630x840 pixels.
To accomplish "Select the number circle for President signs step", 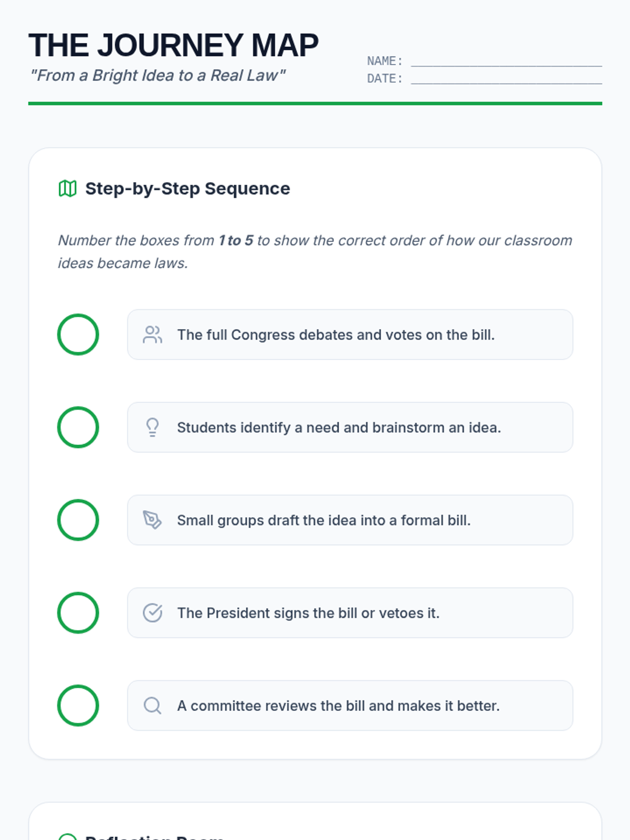I will pos(78,613).
